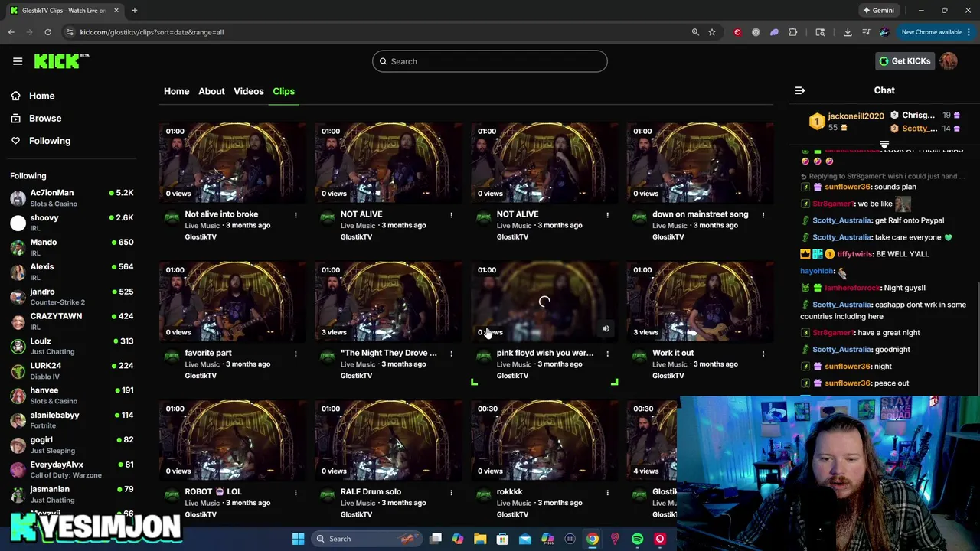
Task: Open Windows Start menu
Action: [298, 539]
